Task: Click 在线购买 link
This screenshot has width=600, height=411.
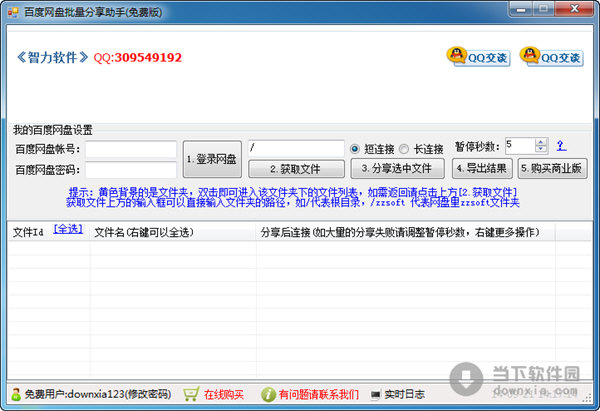Action: (x=224, y=394)
